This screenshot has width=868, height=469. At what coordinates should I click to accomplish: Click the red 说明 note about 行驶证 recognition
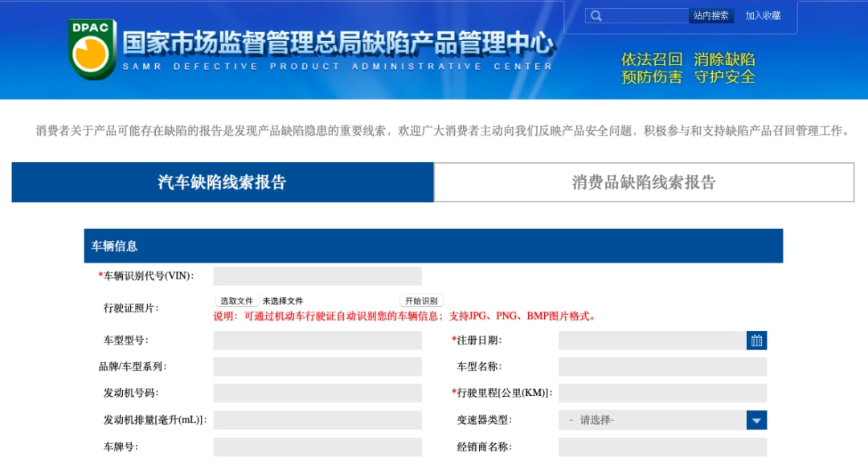404,316
